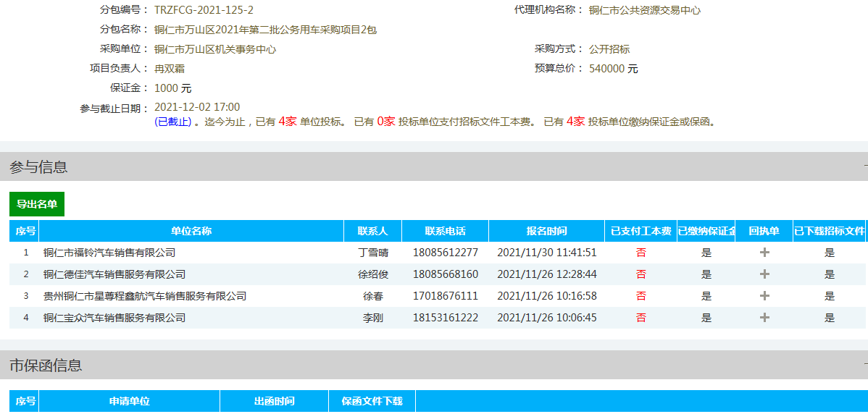This screenshot has width=868, height=414.
Task: Click the blue (已截止) status link
Action: (x=173, y=122)
